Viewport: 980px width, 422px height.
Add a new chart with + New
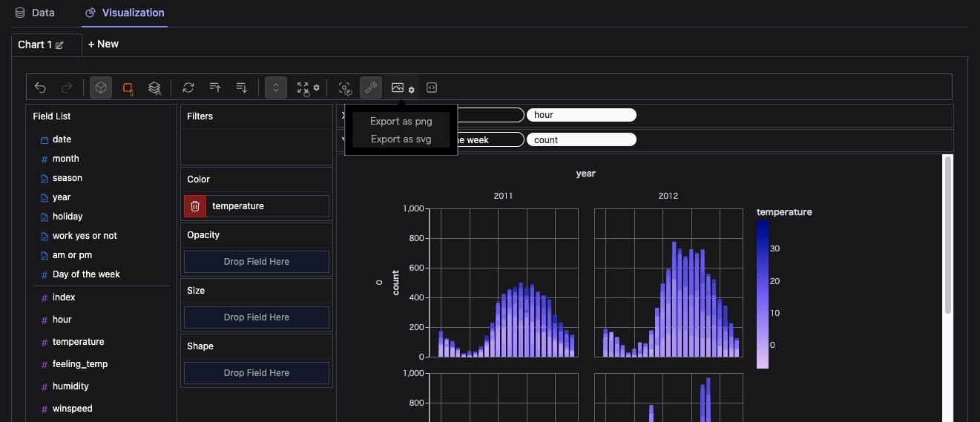coord(103,44)
